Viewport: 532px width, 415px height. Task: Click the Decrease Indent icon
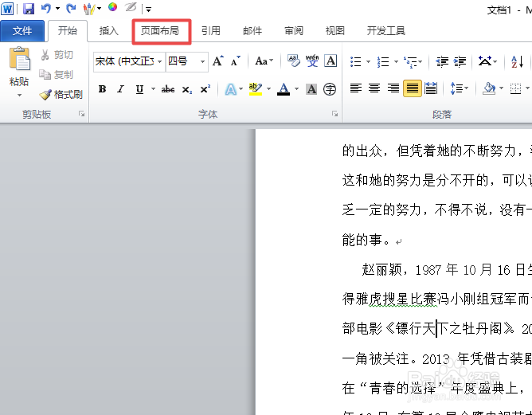pyautogui.click(x=442, y=62)
